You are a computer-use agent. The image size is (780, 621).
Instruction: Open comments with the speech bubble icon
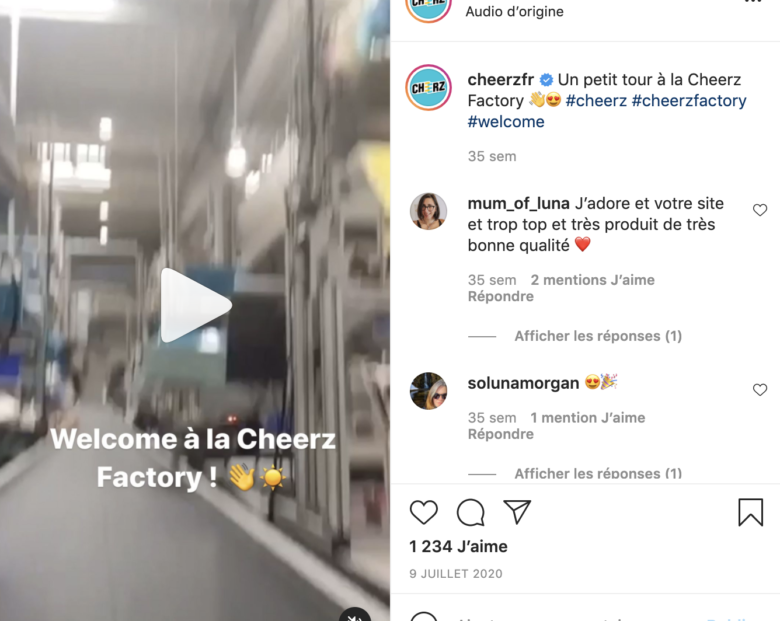click(471, 512)
